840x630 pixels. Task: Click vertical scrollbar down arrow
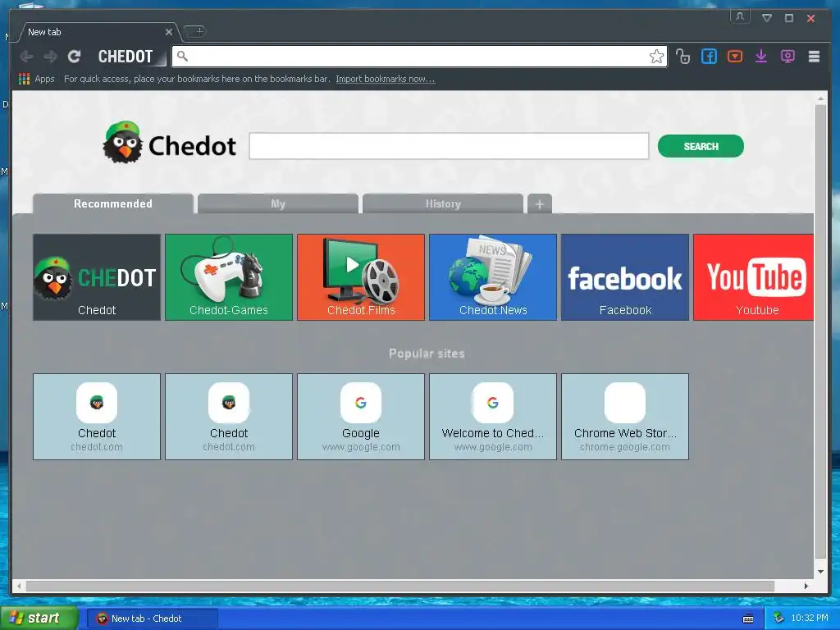coord(820,572)
